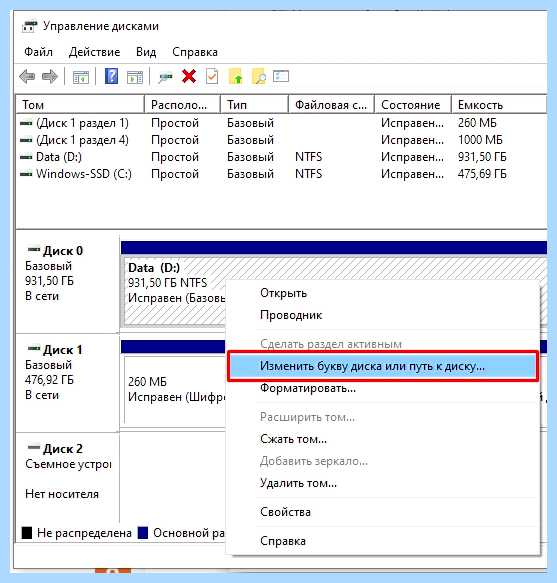
Task: Click the Диск 2 removable drive icon
Action: click(33, 448)
